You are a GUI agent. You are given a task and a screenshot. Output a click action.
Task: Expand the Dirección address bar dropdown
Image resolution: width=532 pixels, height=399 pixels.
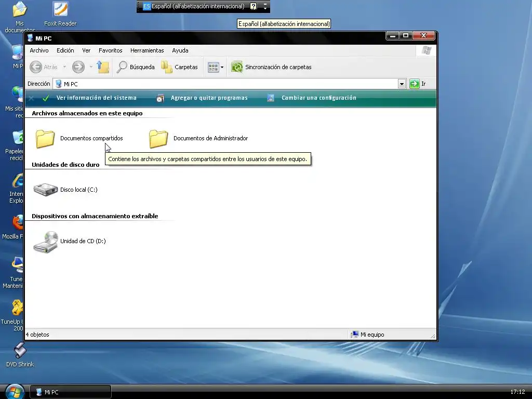pyautogui.click(x=402, y=84)
